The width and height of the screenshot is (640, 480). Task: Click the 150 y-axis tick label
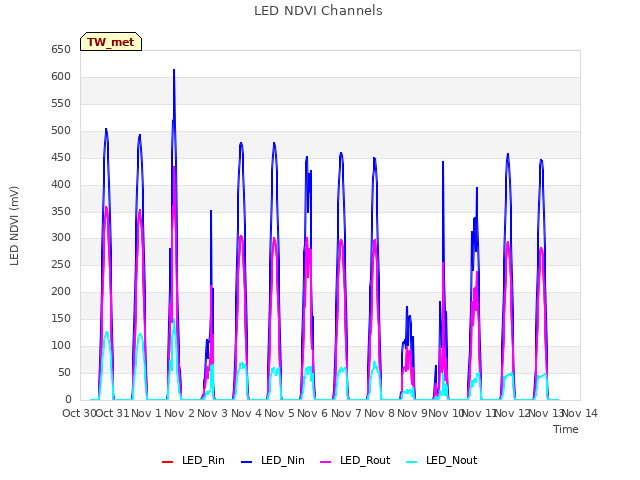coord(61,318)
